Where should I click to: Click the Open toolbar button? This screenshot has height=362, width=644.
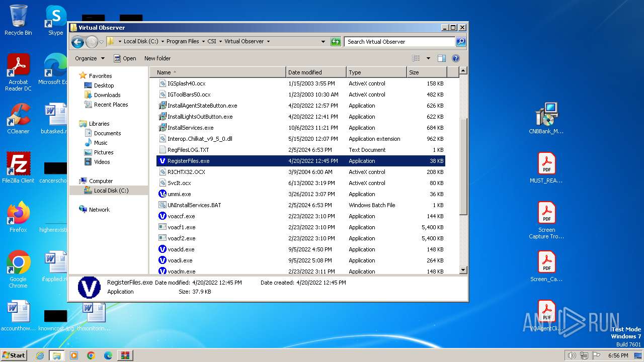[x=125, y=58]
